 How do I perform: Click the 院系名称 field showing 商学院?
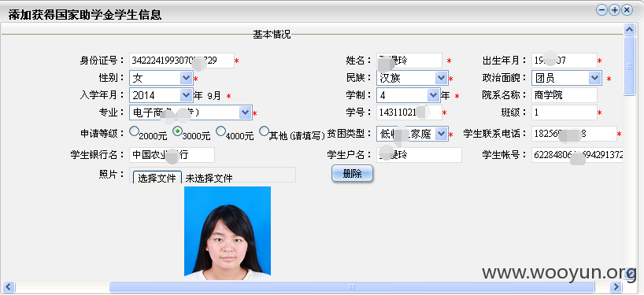[564, 95]
